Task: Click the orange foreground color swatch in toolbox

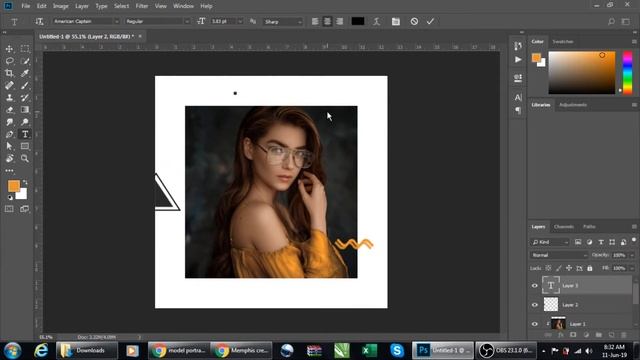Action: click(x=13, y=186)
